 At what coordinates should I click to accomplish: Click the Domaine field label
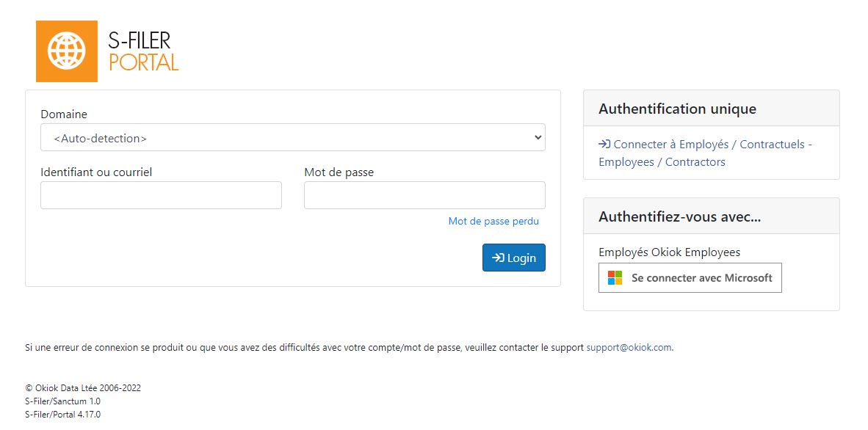64,114
